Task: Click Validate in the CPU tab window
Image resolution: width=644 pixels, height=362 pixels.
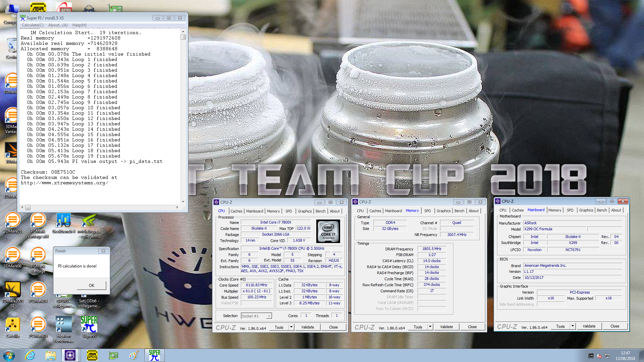Action: coord(308,327)
